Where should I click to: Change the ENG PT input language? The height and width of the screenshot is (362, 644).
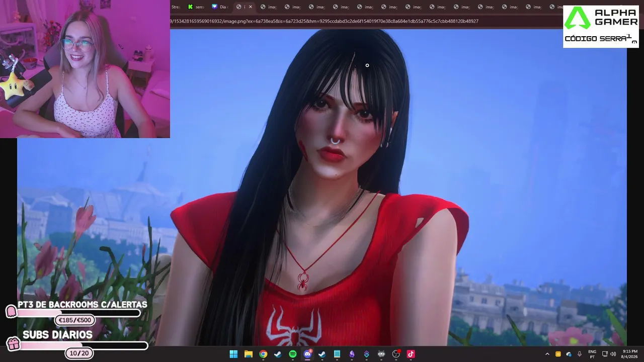click(592, 354)
